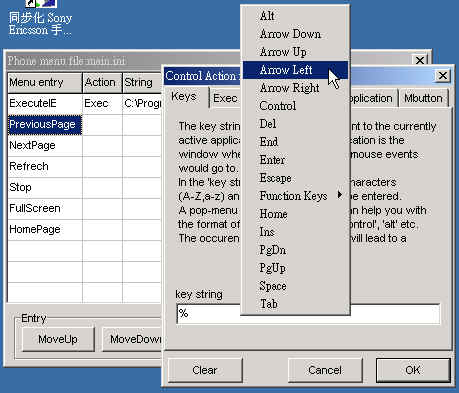Choose PgDn from the pop-up menu
Screen dimensions: 459x393
click(295, 250)
